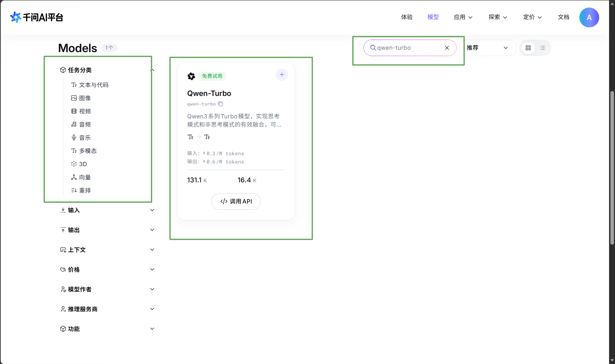Open the 文档 nav item
The width and height of the screenshot is (615, 364).
[564, 17]
